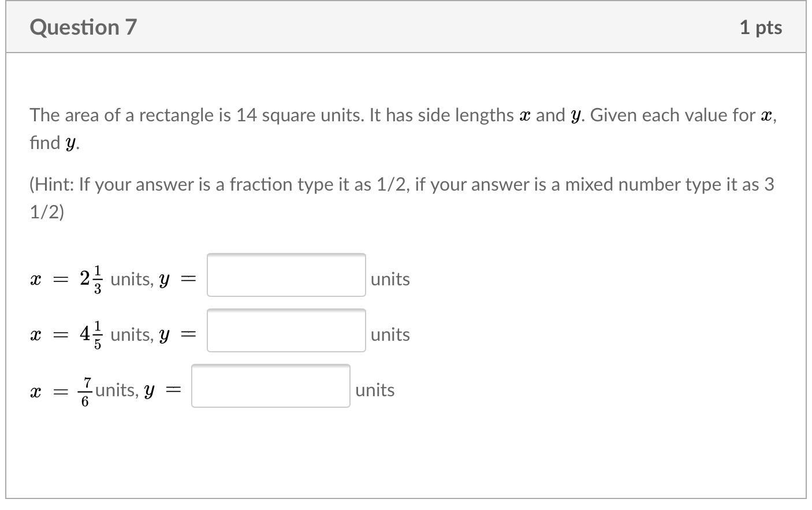Focus the answer field for x = 4 1/5
The image size is (812, 510).
pyautogui.click(x=286, y=330)
